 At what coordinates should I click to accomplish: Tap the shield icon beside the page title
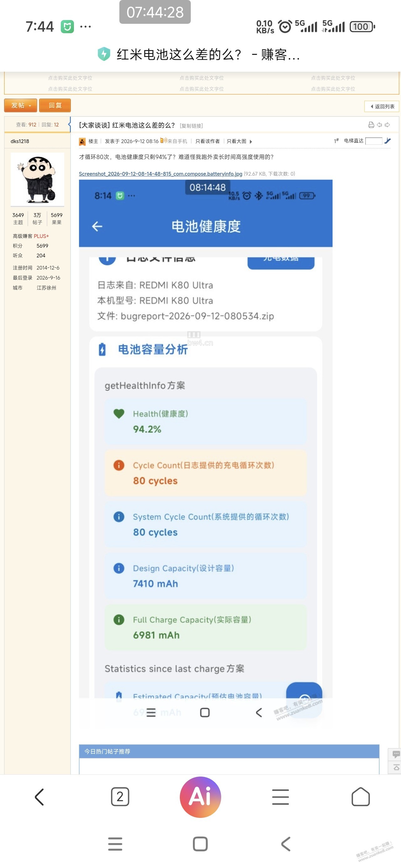pos(104,54)
